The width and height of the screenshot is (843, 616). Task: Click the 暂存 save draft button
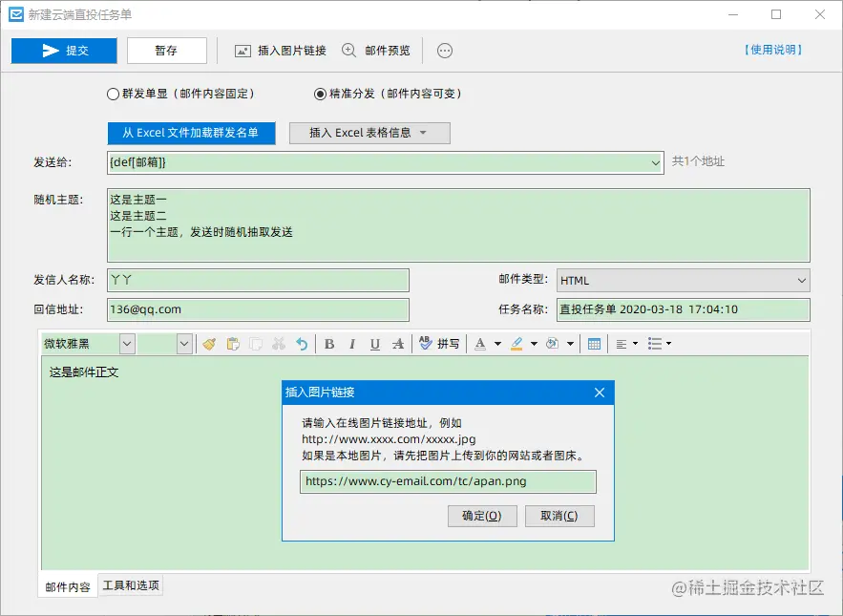coord(167,51)
